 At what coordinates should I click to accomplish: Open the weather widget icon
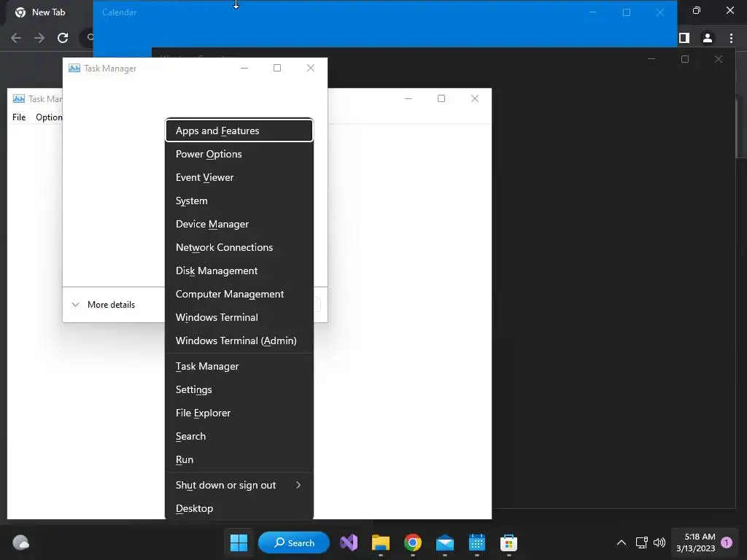point(21,542)
